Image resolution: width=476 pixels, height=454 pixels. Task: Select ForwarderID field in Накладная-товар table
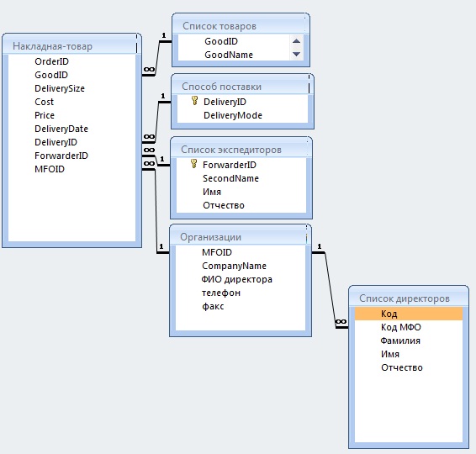71,156
